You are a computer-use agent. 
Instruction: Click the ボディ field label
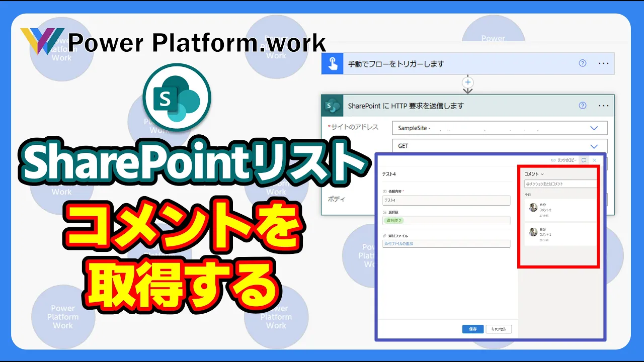(336, 199)
